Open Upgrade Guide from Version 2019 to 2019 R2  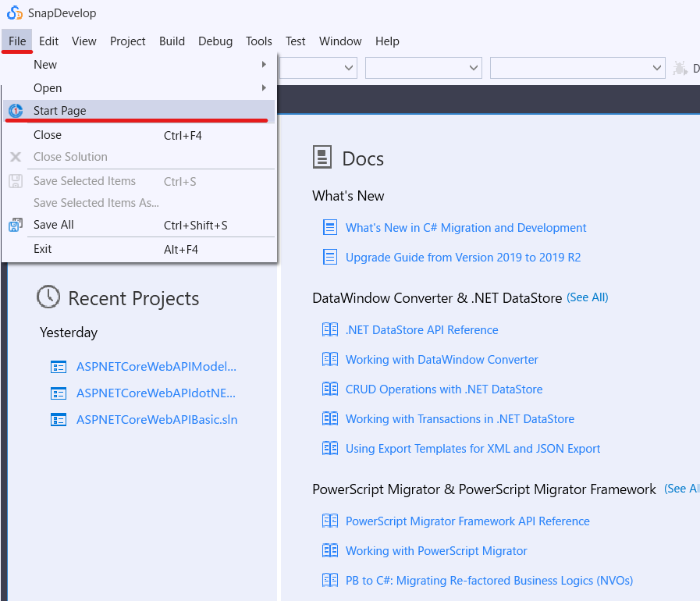[463, 258]
